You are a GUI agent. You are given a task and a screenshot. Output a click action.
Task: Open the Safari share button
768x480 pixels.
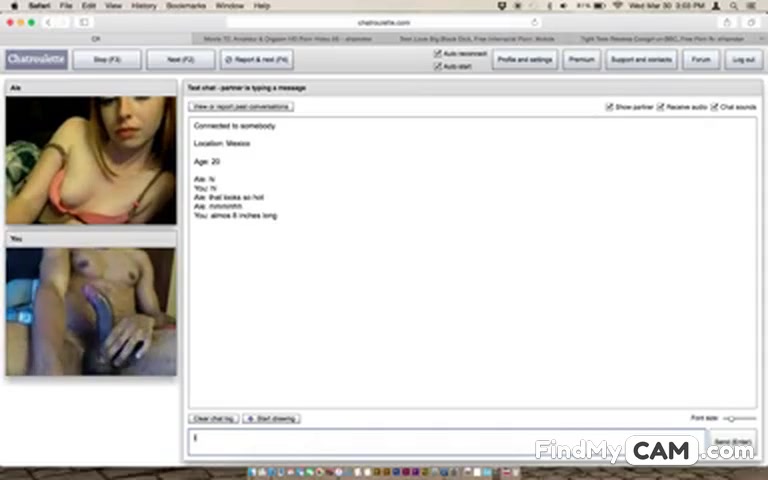(x=727, y=22)
